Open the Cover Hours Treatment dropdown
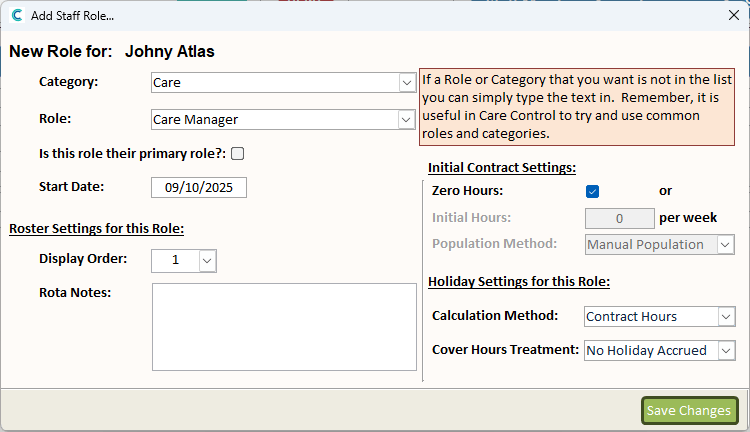Image resolution: width=750 pixels, height=432 pixels. 726,351
